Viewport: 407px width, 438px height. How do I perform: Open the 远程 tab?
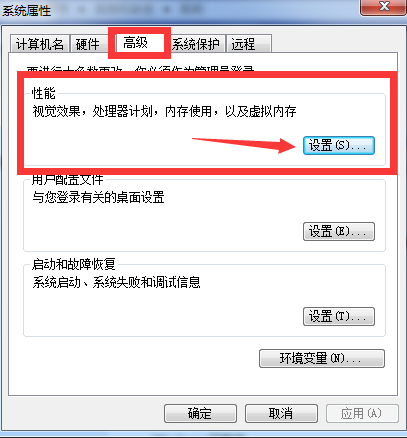click(249, 44)
